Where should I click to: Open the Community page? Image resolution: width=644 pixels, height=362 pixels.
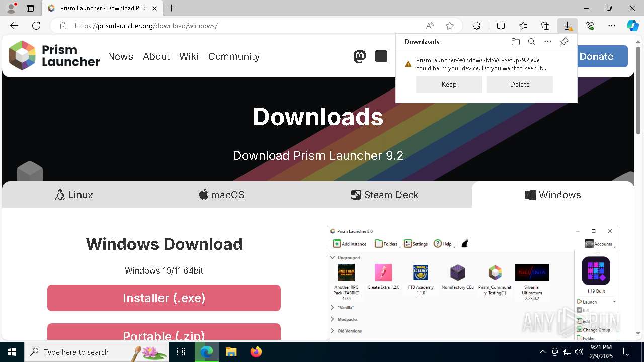pyautogui.click(x=234, y=57)
